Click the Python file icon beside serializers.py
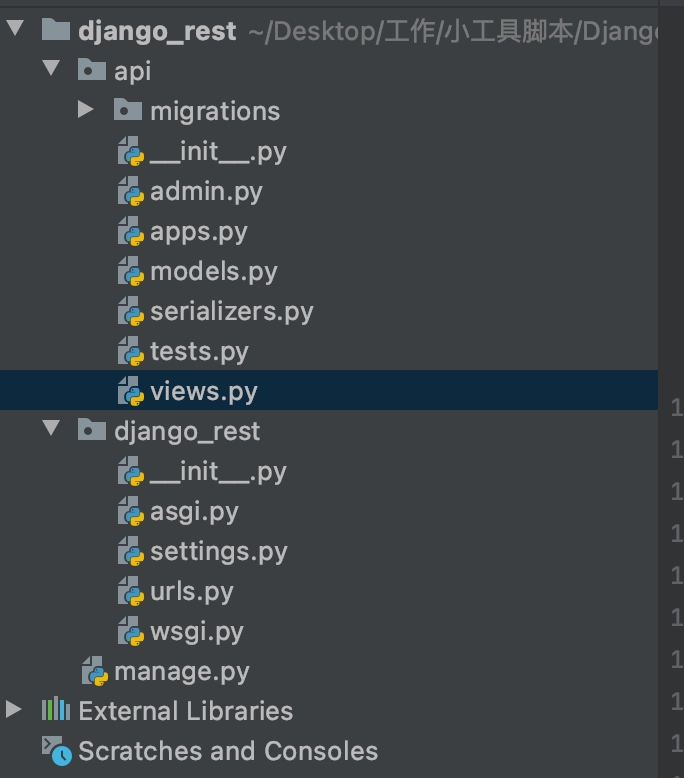This screenshot has height=778, width=684. (131, 311)
